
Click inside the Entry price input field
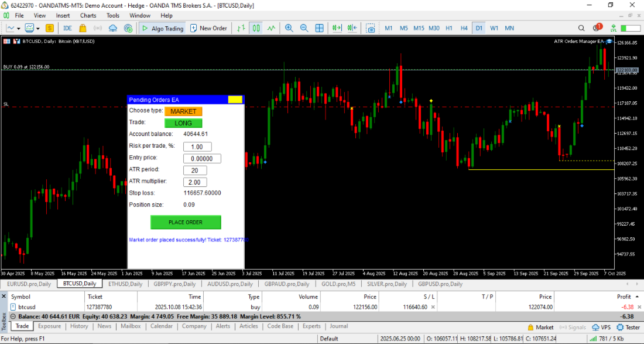coord(202,158)
